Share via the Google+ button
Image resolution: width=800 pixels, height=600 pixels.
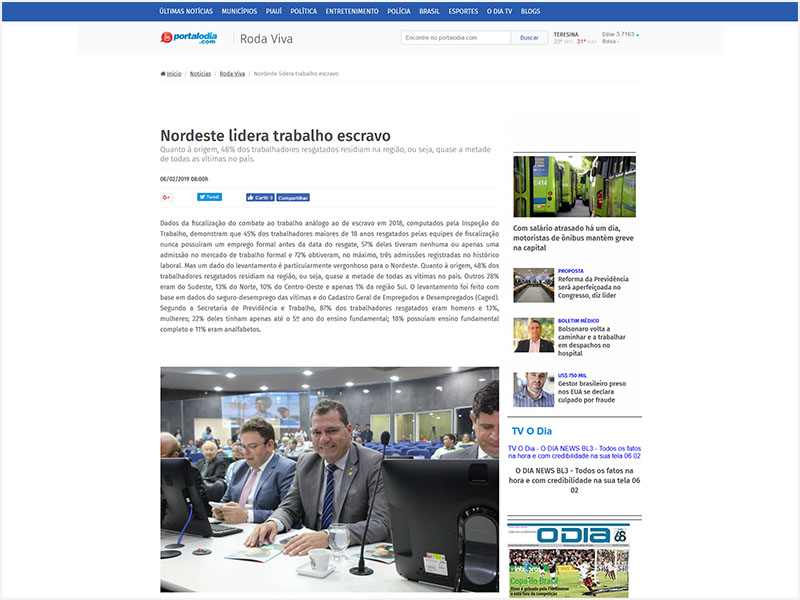coord(167,197)
